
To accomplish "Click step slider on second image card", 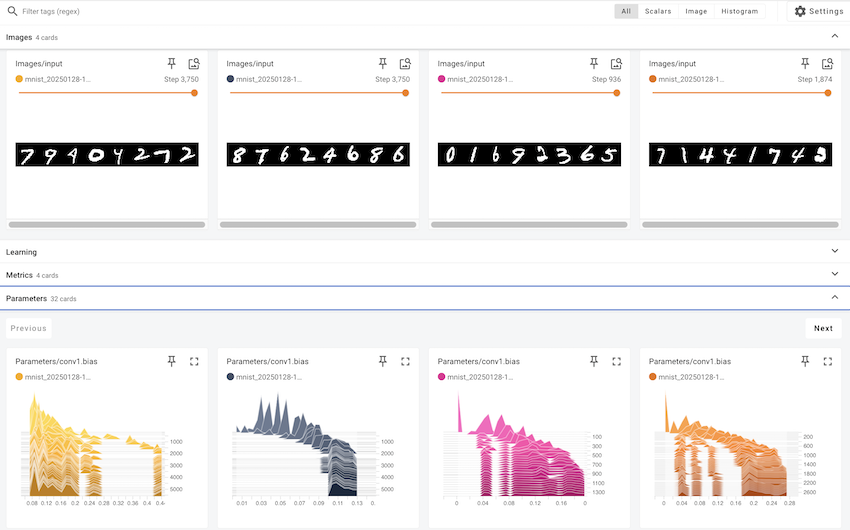I will click(317, 93).
